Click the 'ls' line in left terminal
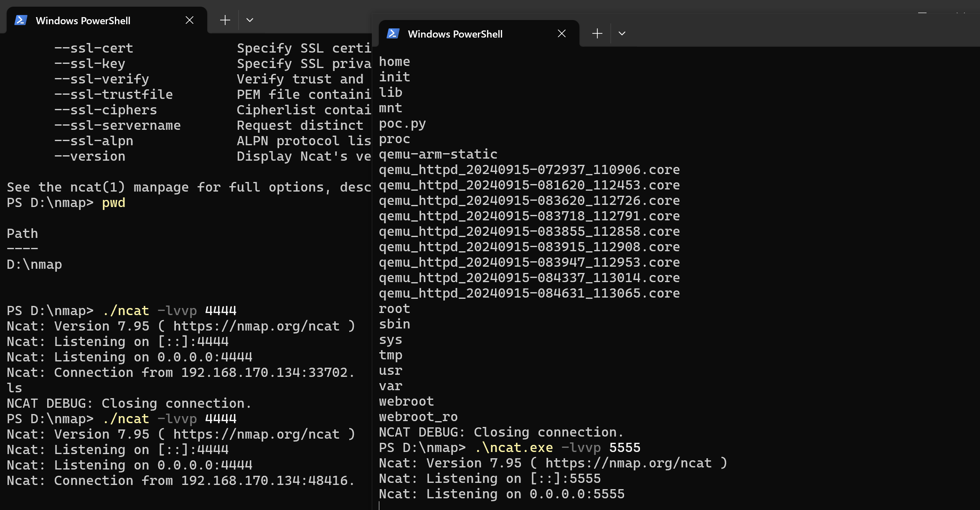 (x=15, y=388)
